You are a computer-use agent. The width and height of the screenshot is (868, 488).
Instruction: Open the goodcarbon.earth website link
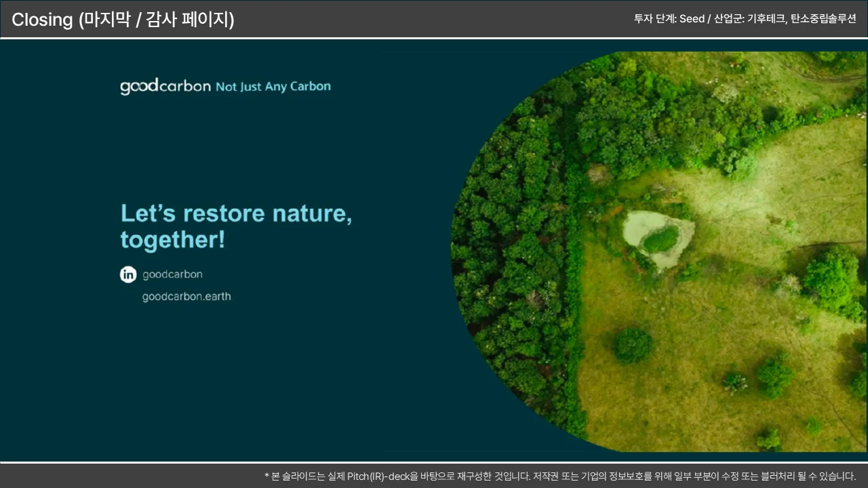tap(186, 297)
